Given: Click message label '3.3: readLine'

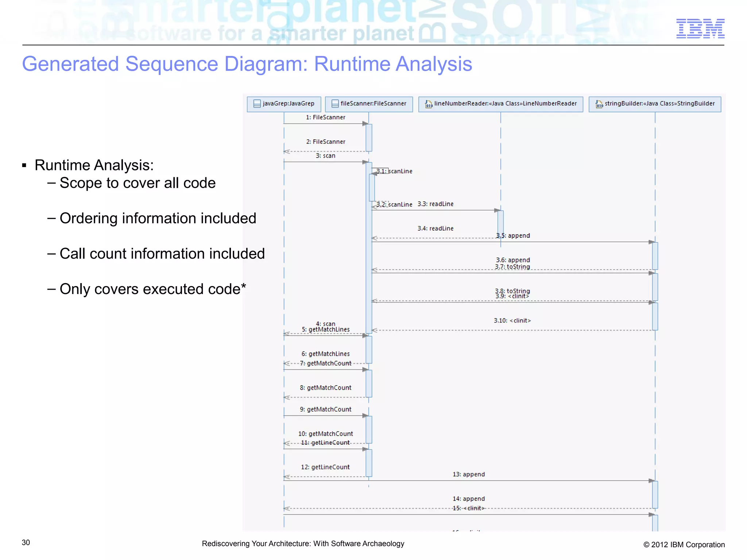Looking at the screenshot, I should pos(436,204).
